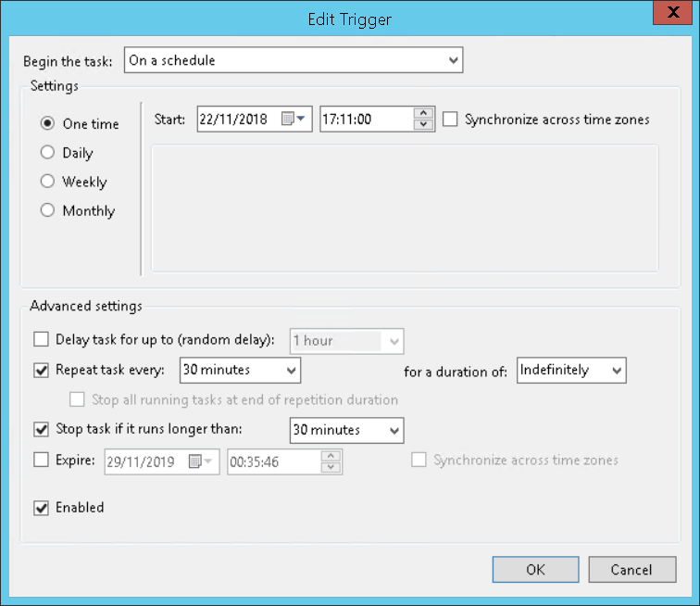700x606 pixels.
Task: Click in the Start time field
Action: [365, 120]
